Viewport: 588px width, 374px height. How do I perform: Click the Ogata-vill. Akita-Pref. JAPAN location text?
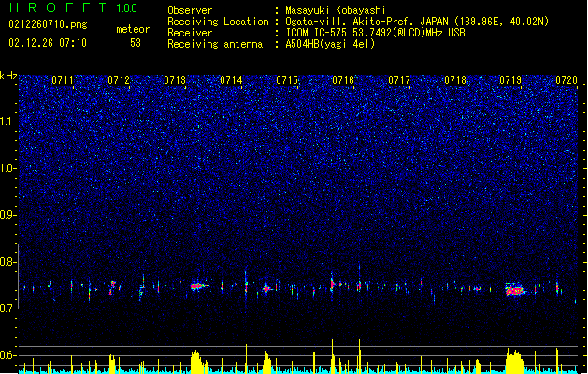417,22
